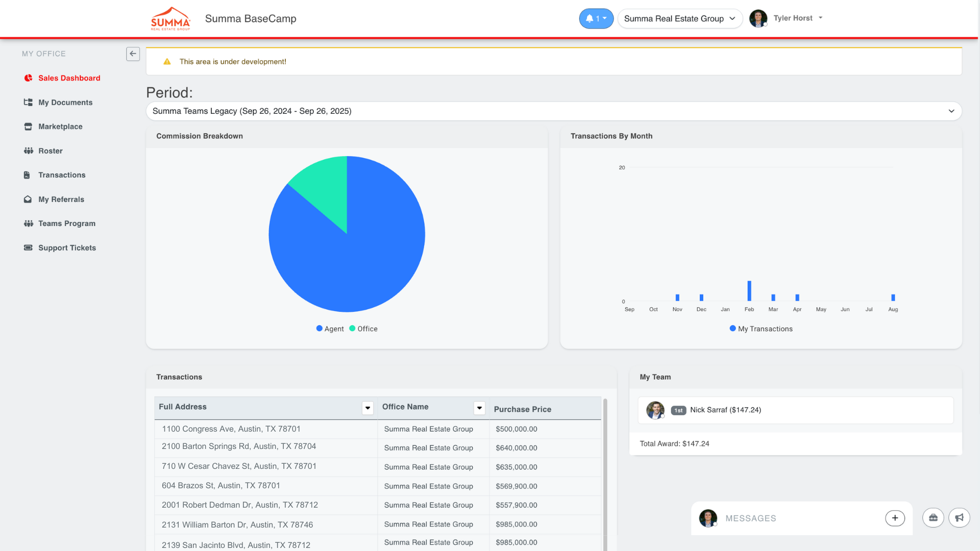Click the Messages input field
This screenshot has width=980, height=551.
pos(791,518)
